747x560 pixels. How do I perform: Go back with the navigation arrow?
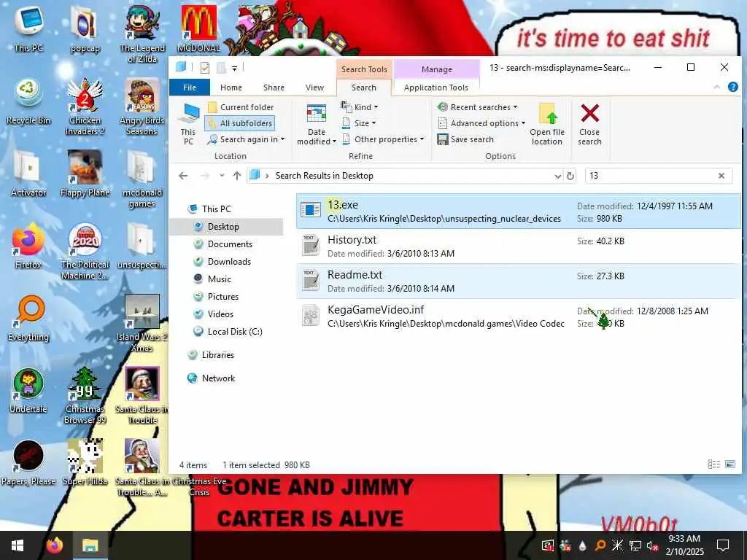point(183,176)
